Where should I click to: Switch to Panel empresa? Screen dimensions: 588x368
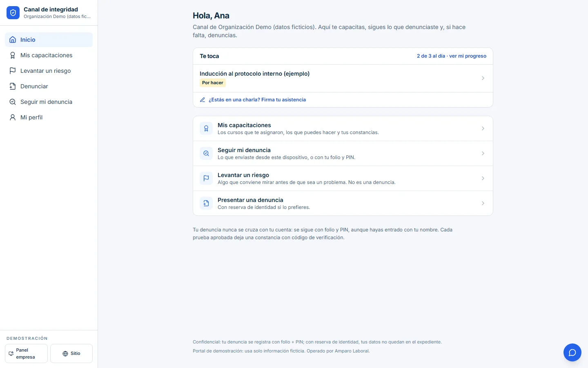(26, 354)
